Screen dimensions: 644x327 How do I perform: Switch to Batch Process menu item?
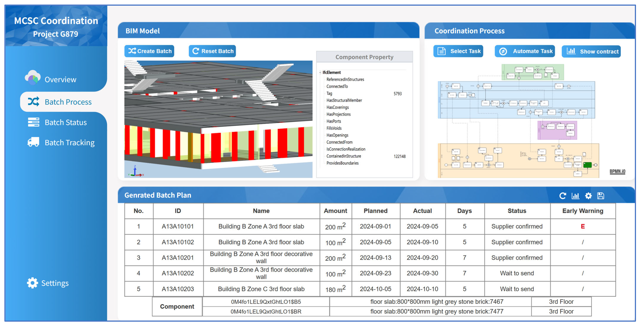[68, 102]
